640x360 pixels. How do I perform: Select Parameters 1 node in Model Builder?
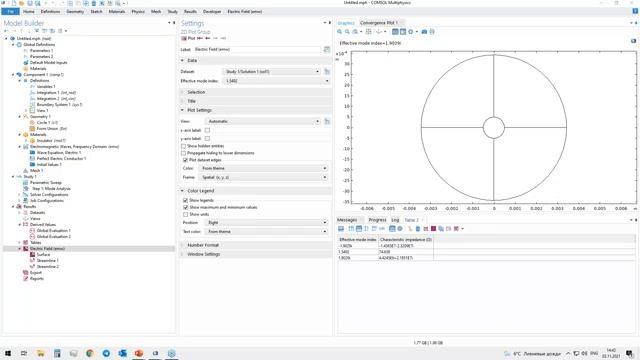[41, 51]
